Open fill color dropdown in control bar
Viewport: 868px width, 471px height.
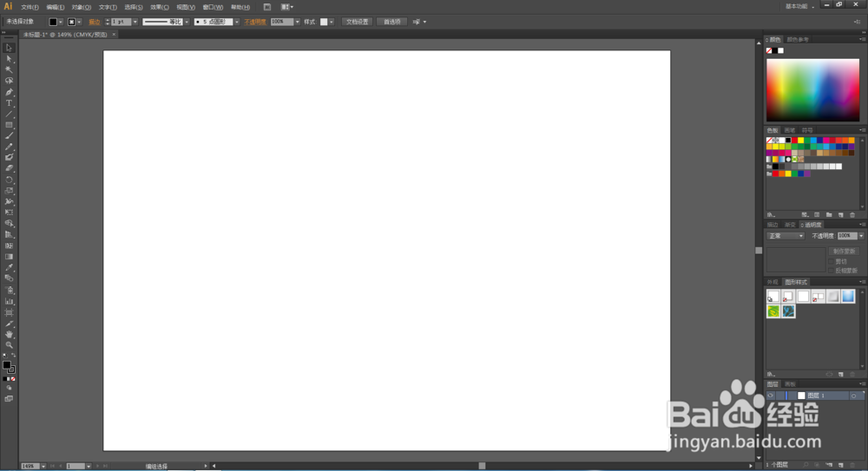pyautogui.click(x=61, y=23)
